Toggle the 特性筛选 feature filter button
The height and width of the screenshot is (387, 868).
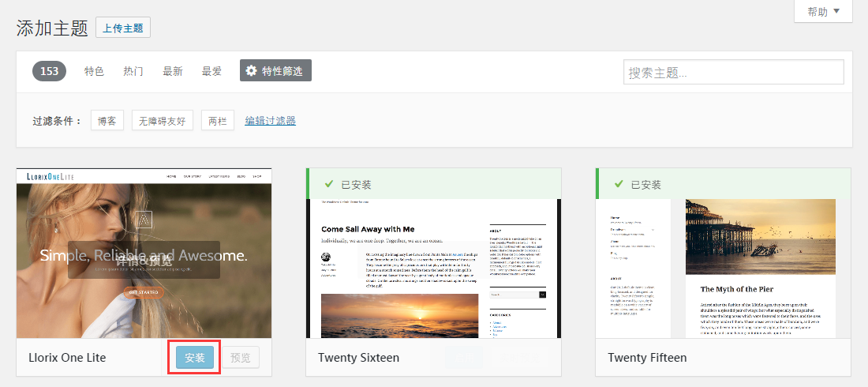[275, 70]
